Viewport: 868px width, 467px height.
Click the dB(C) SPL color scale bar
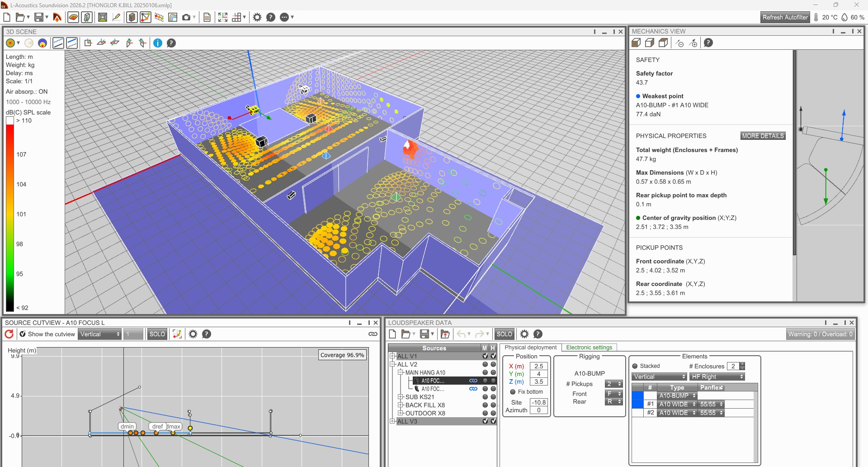(9, 214)
